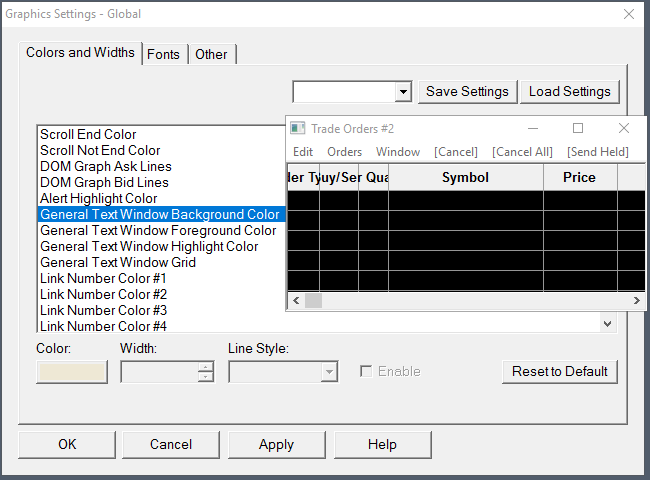Image resolution: width=650 pixels, height=480 pixels.
Task: Open the Other tab
Action: [x=211, y=54]
